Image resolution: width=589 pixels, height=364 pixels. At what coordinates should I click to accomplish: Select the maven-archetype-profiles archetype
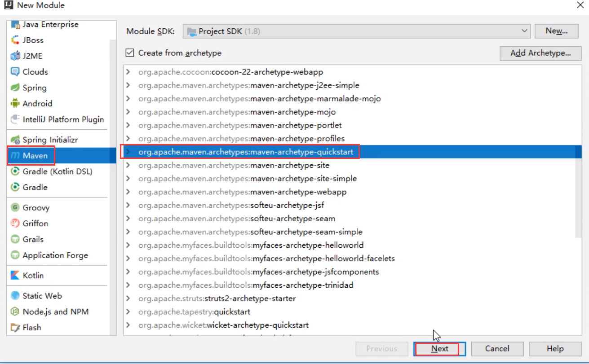point(242,139)
